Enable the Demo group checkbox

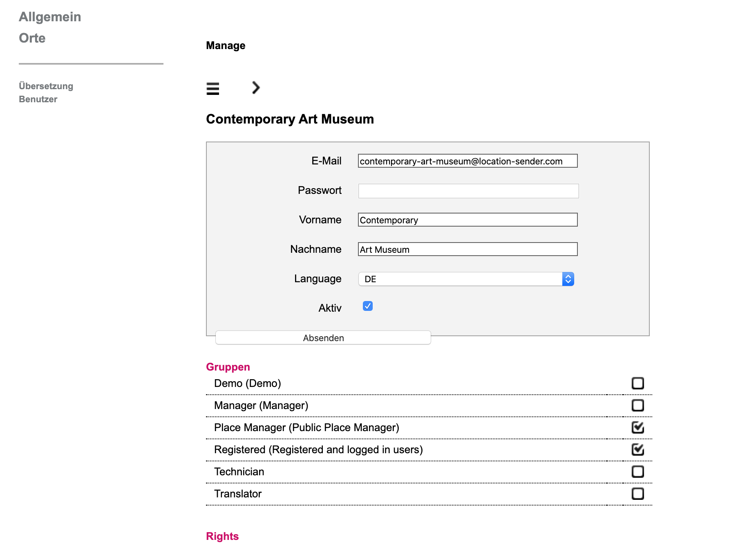[637, 383]
